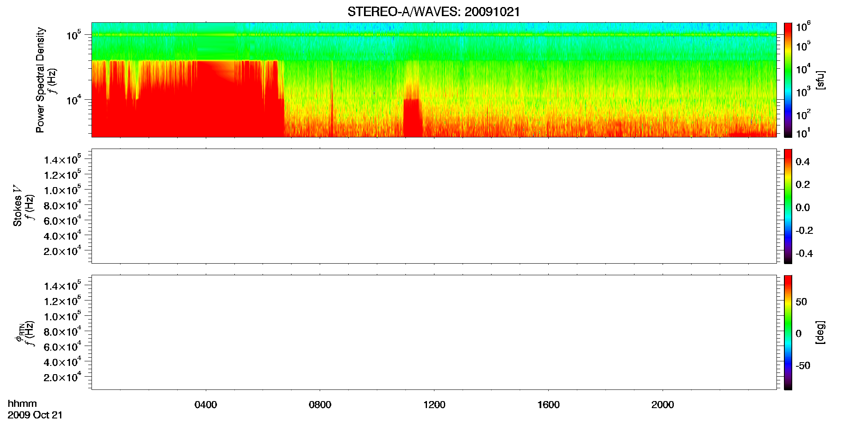Click the 1200 time tick label
Image resolution: width=868 pixels, height=447 pixels.
434,405
